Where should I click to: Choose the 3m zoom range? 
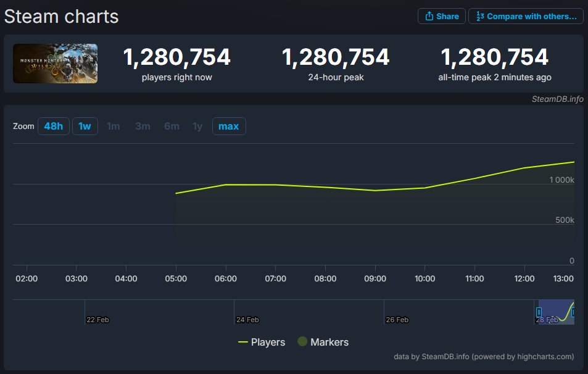[143, 126]
